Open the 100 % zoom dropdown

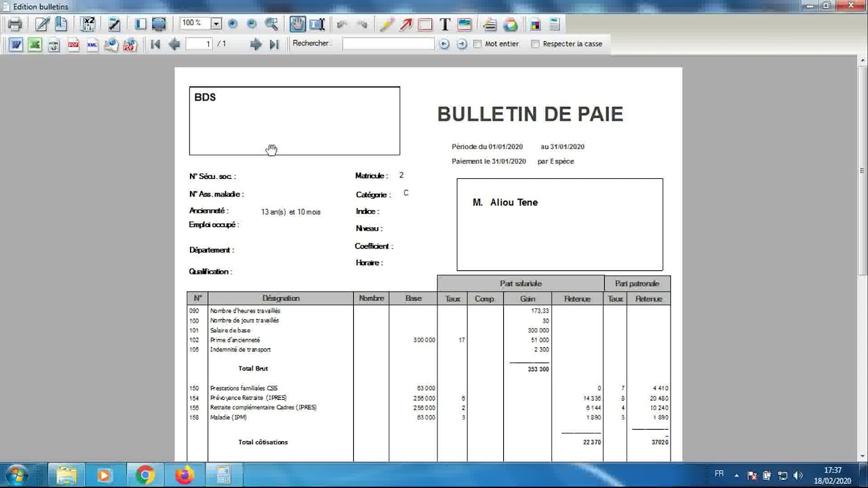pyautogui.click(x=216, y=24)
